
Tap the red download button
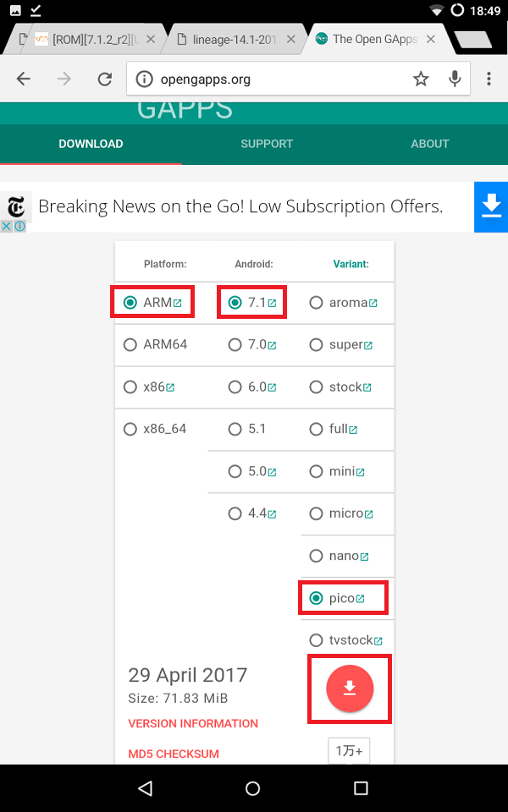pos(350,689)
